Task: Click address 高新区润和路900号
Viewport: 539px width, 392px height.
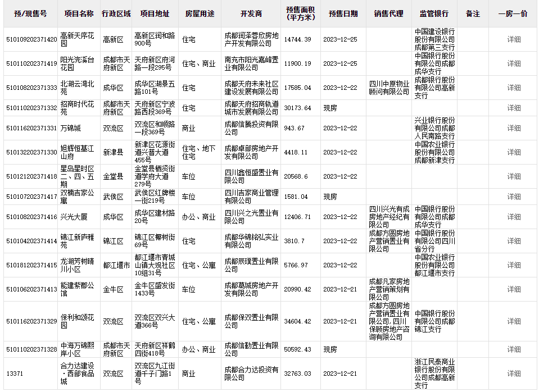Action: (x=155, y=39)
